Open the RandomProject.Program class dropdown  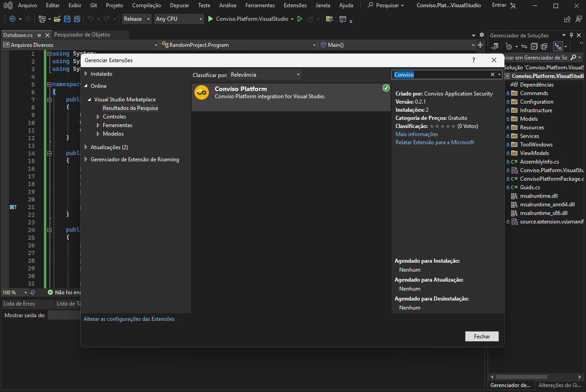(239, 45)
